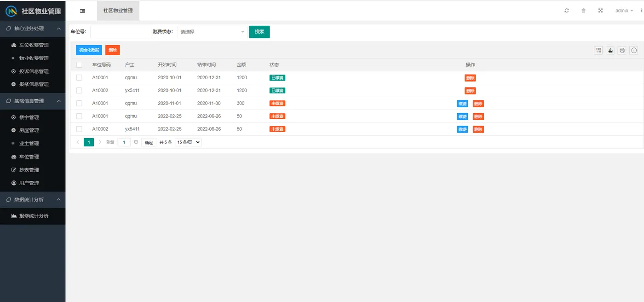
Task: Open the admin user menu
Action: tap(624, 11)
